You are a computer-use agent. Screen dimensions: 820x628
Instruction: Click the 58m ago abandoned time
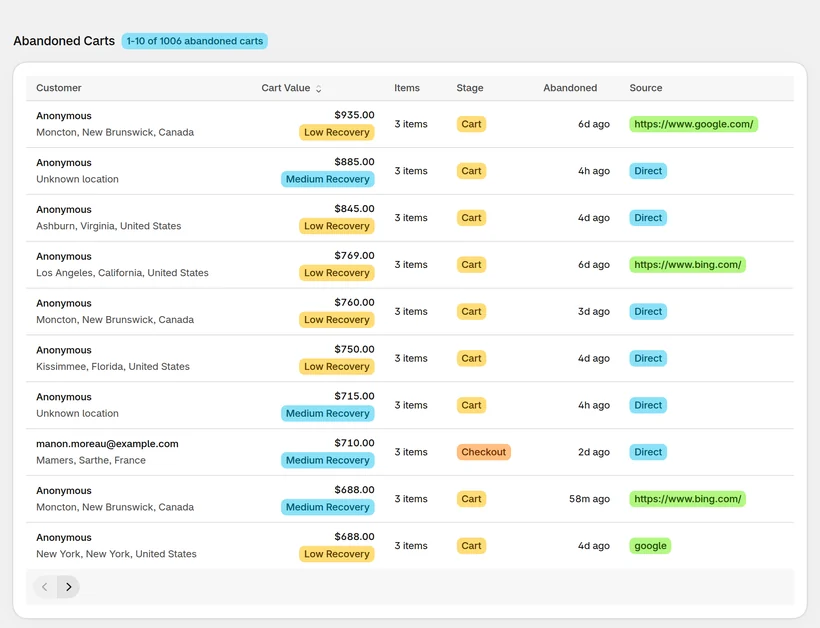tap(589, 499)
